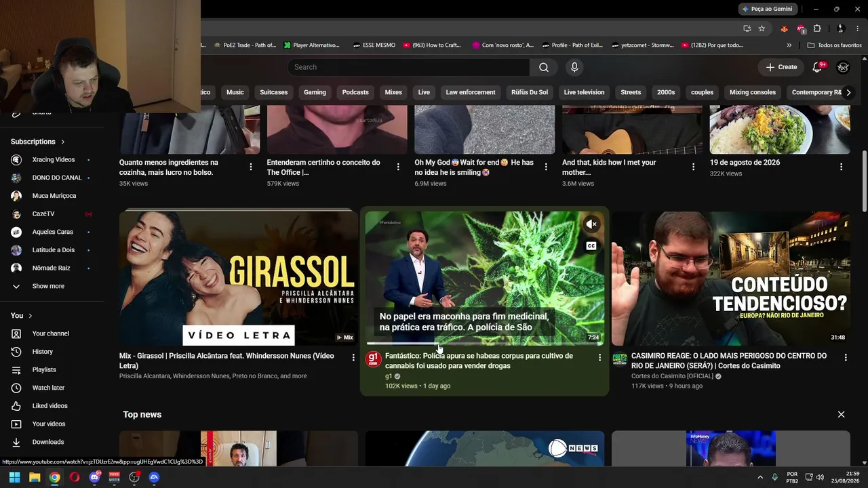Image resolution: width=868 pixels, height=488 pixels.
Task: Click the Create button
Action: click(x=781, y=67)
